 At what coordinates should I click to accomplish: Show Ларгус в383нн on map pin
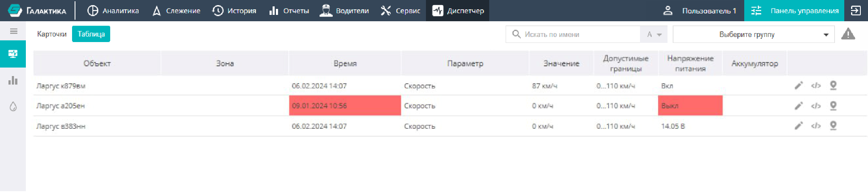(x=833, y=126)
